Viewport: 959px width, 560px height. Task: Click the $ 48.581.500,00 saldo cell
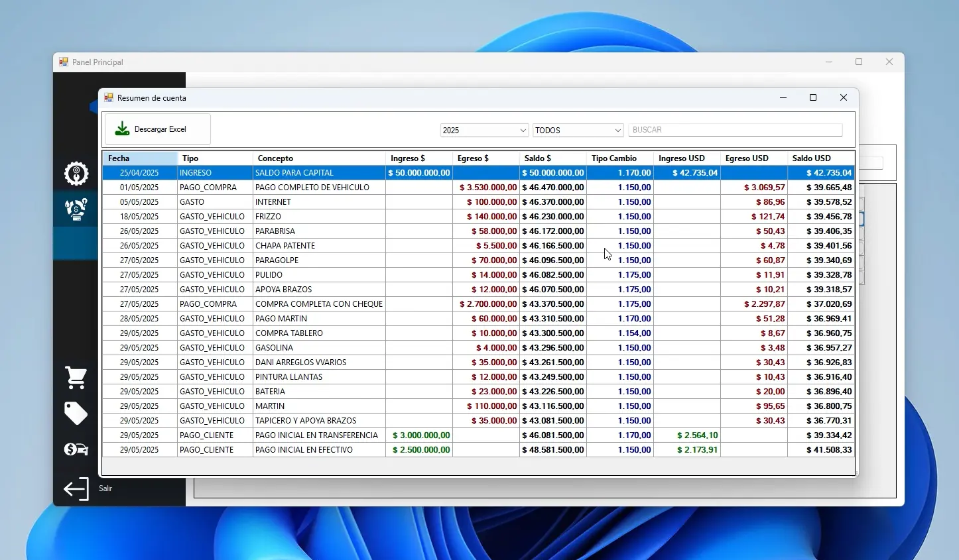click(553, 450)
